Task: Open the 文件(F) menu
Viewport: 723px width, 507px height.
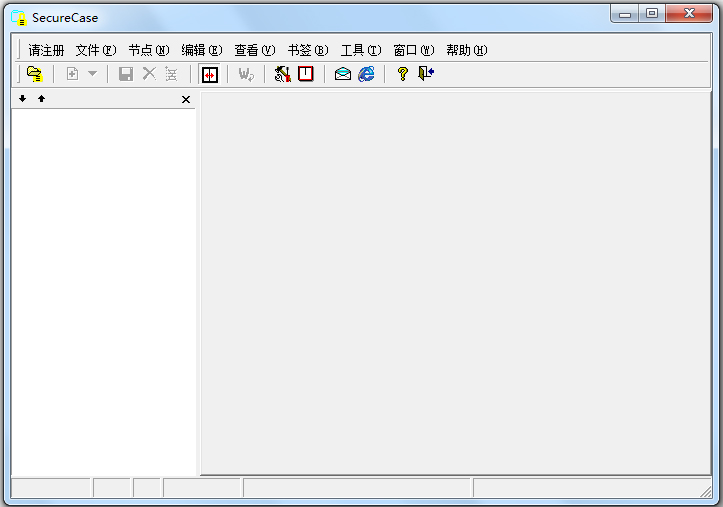Action: point(96,50)
